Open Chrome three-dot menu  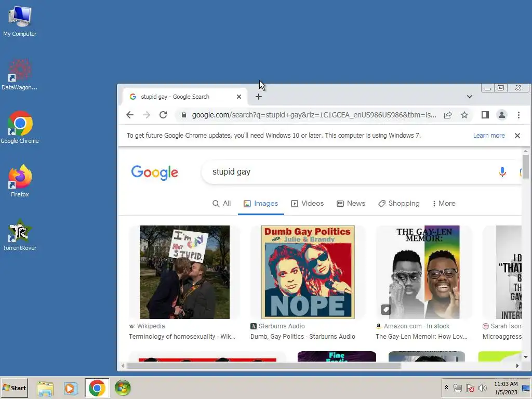coord(518,115)
